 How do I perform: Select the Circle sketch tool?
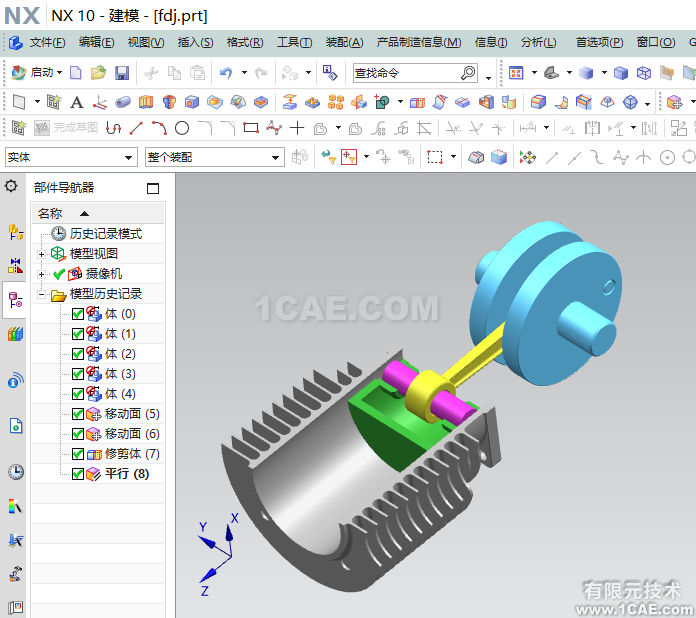click(182, 128)
